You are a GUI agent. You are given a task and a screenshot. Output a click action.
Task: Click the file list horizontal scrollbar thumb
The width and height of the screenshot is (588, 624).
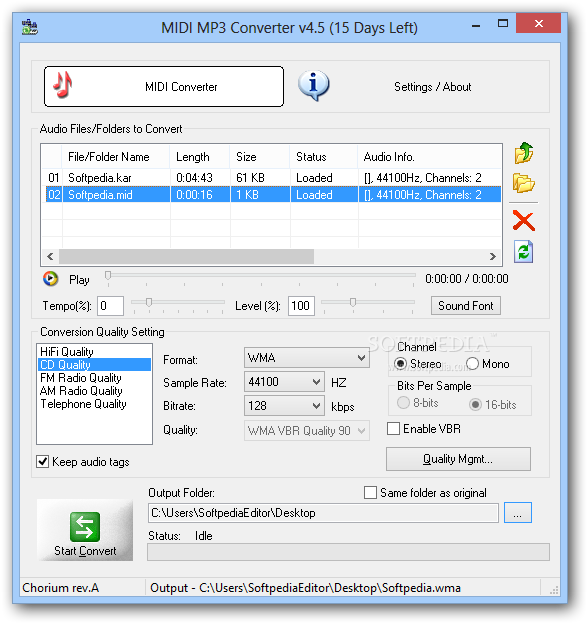pos(186,256)
